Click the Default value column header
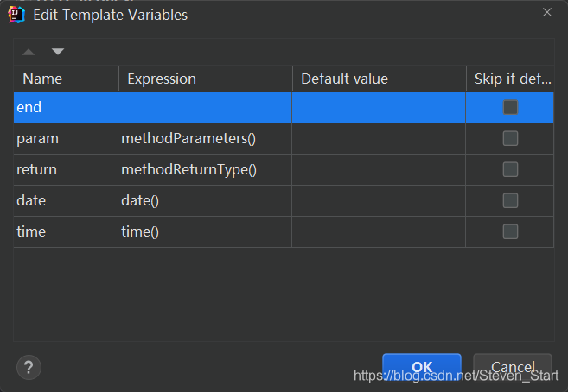568x392 pixels. click(x=380, y=79)
